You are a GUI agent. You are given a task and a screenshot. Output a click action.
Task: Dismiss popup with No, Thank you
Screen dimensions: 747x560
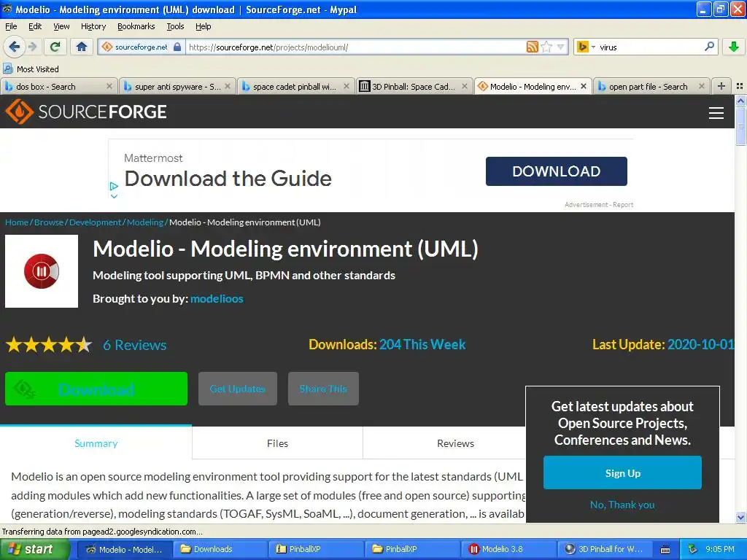pyautogui.click(x=622, y=505)
